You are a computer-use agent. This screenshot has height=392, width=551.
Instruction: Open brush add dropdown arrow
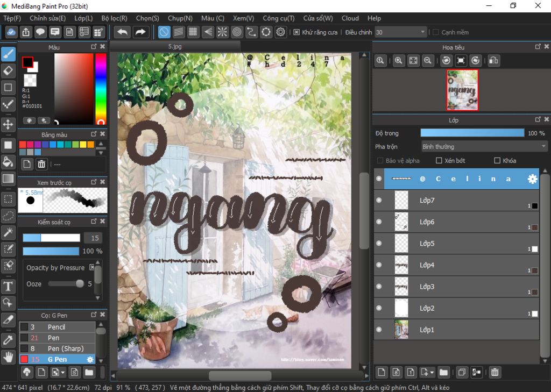tap(63, 372)
